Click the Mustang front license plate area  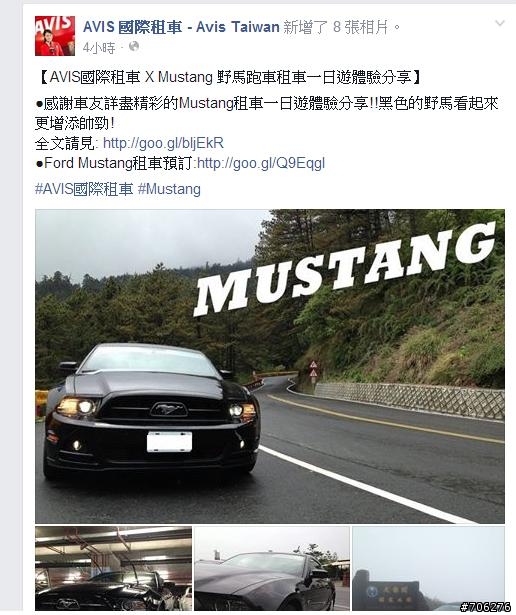169,442
